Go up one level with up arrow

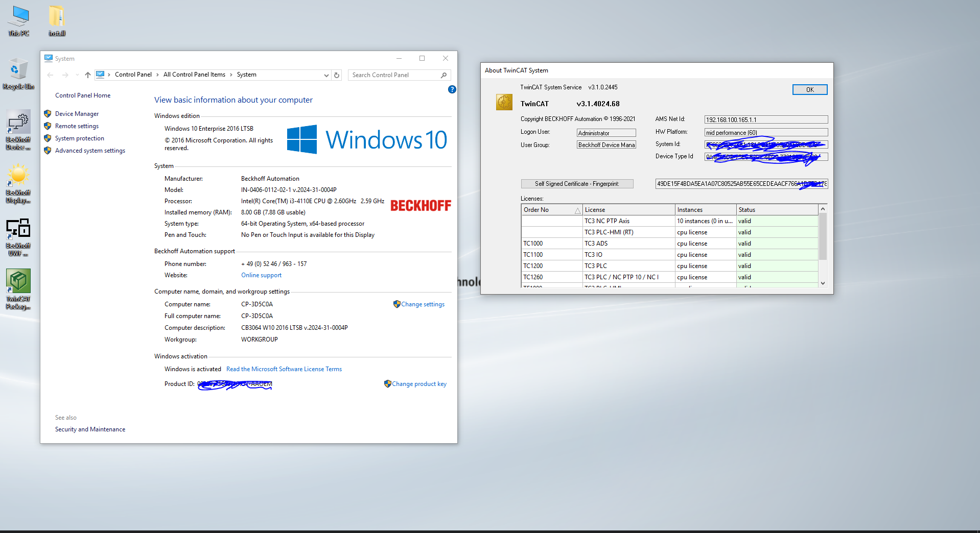click(88, 75)
